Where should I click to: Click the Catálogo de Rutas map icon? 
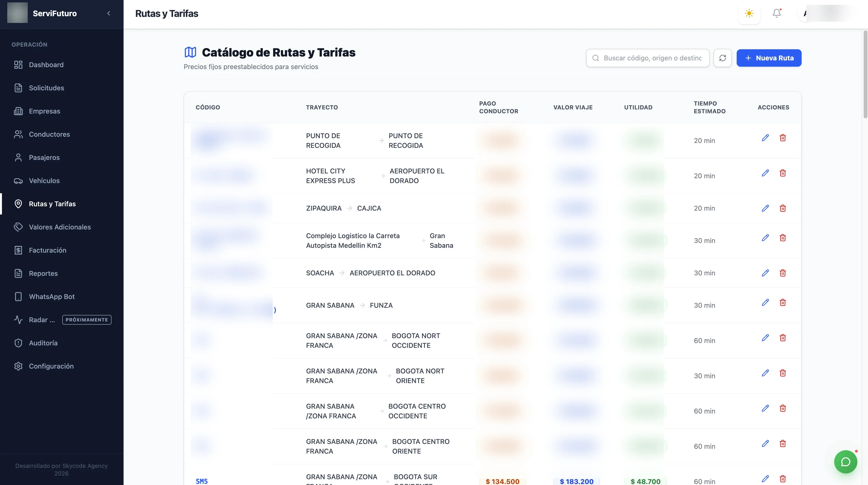click(x=190, y=52)
